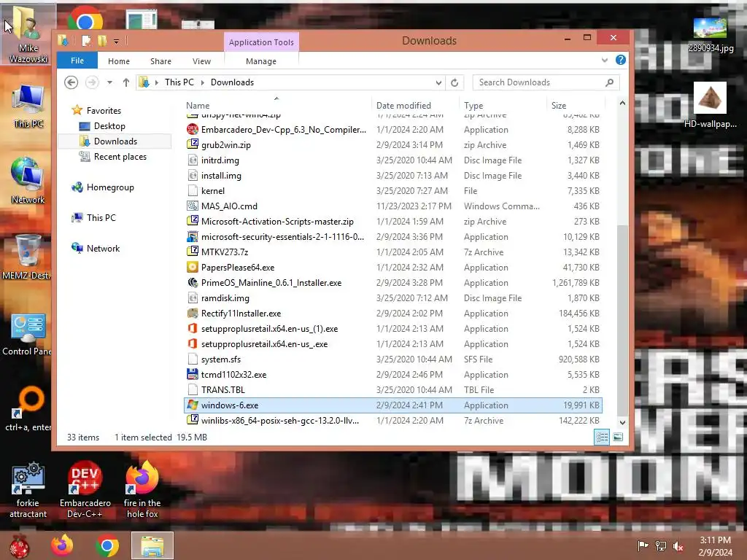Click the Properties quick access icon
This screenshot has height=560, width=747.
[86, 41]
